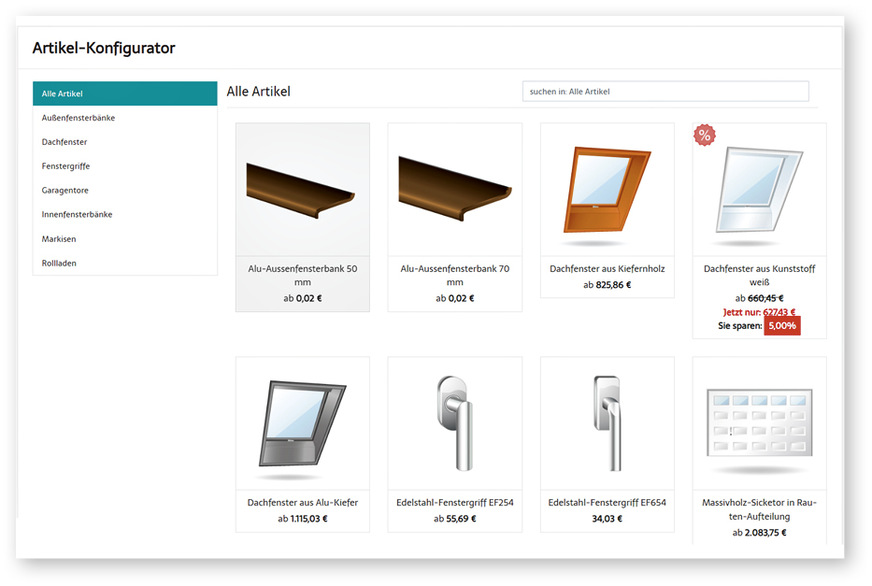Click the red 5,00% savings label
Viewport: 872px width, 586px height.
pos(782,326)
